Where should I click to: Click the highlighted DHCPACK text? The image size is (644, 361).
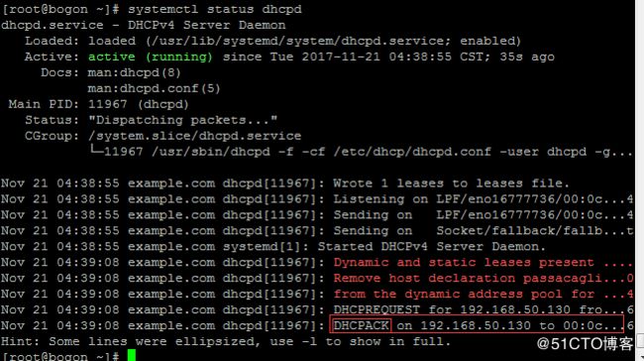(361, 325)
